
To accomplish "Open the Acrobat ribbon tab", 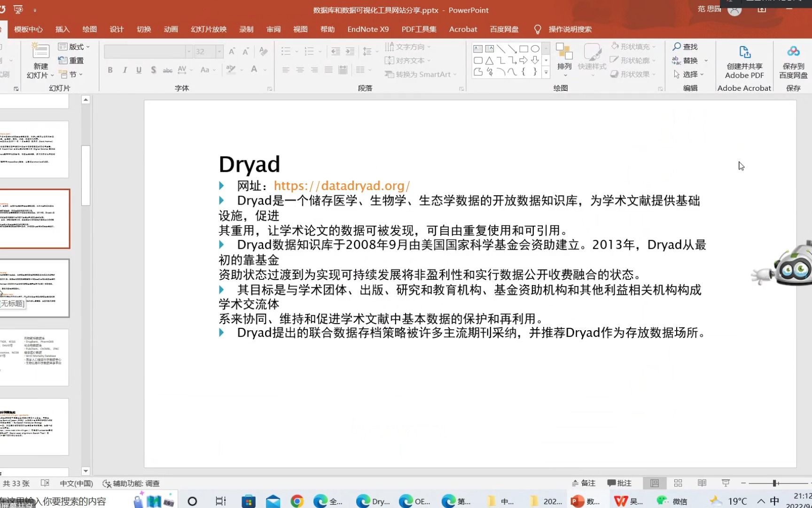I will [463, 29].
